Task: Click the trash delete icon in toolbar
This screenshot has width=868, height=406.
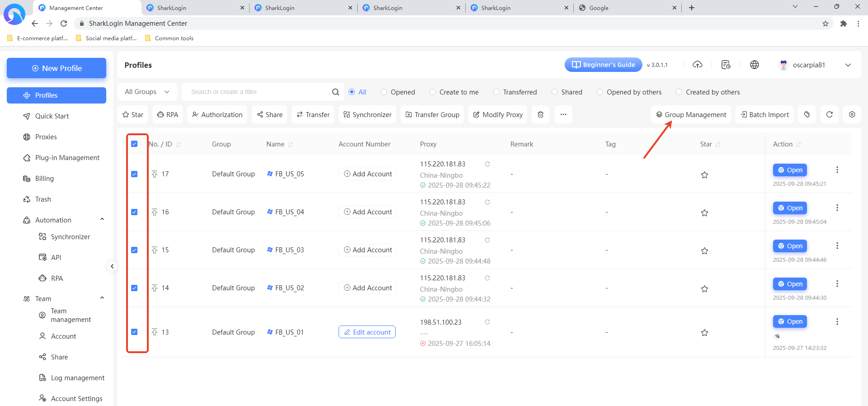Action: click(x=540, y=115)
